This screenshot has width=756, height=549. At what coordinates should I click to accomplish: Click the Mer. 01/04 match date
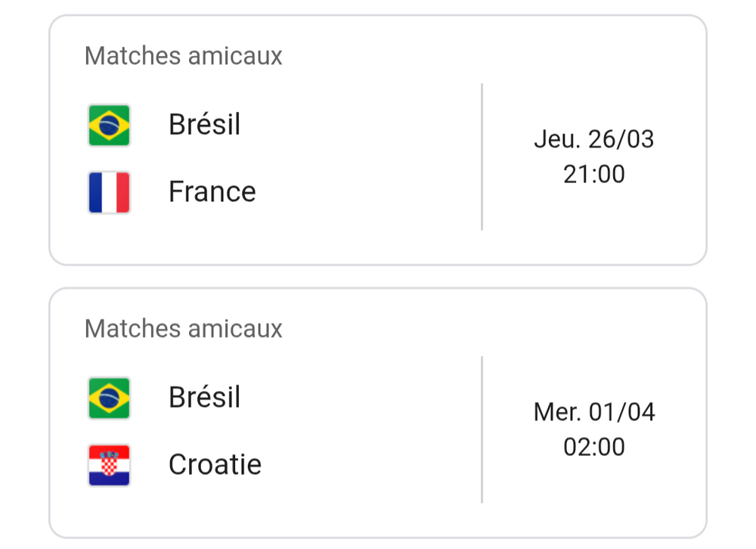tap(593, 412)
